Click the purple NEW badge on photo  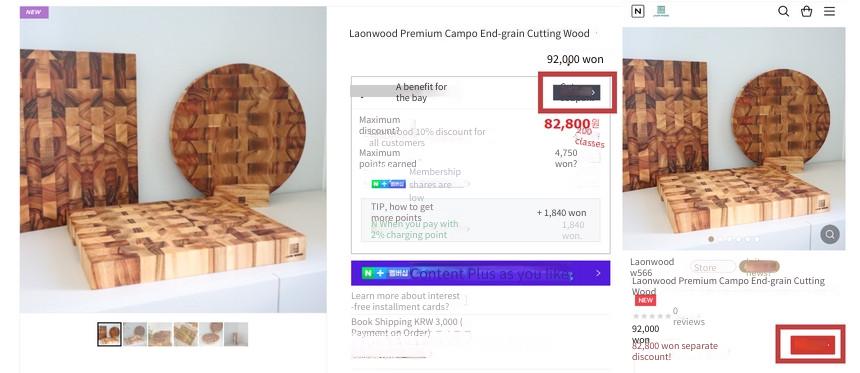tap(34, 12)
